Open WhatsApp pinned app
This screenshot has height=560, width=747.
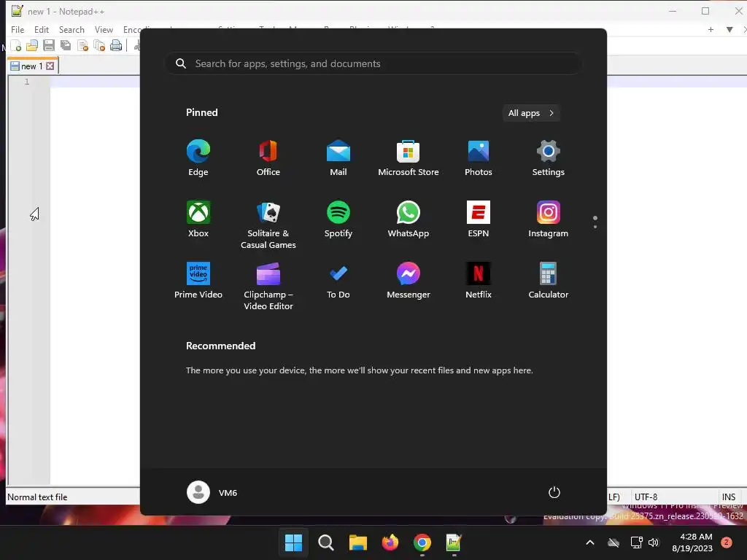(409, 219)
